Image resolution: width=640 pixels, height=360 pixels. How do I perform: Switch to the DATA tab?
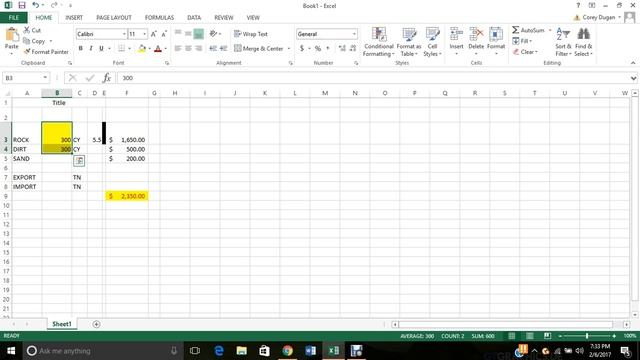click(x=194, y=18)
